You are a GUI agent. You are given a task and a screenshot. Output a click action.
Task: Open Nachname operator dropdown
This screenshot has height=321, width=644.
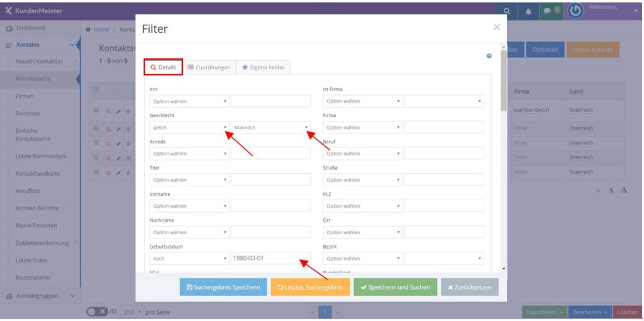click(189, 232)
